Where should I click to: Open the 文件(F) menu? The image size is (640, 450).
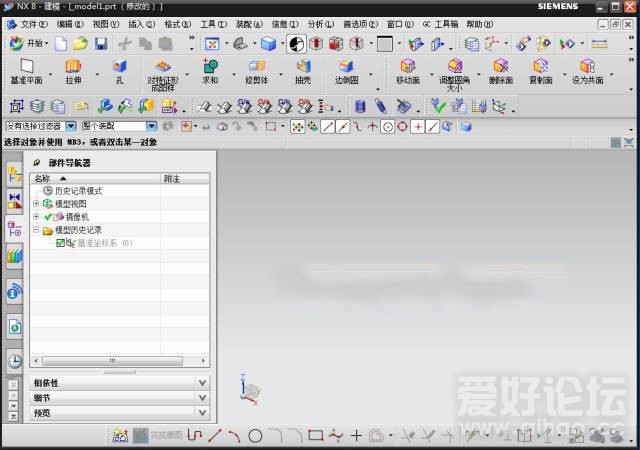coord(34,23)
